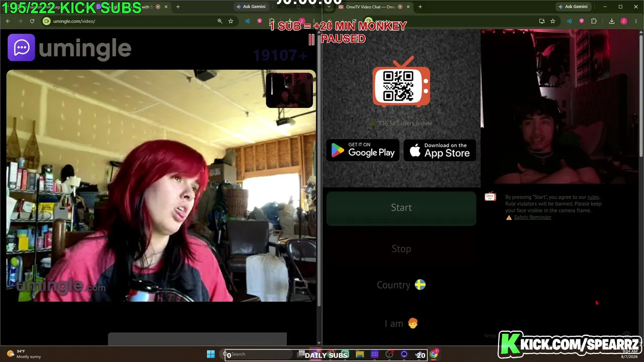
Task: Open new tab in the umingle window
Action: click(x=178, y=7)
